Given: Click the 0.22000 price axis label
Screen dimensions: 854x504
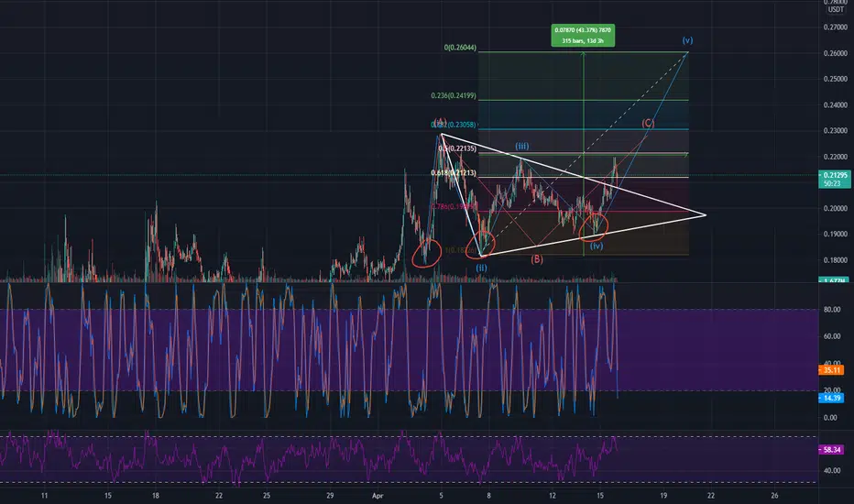Looking at the screenshot, I should pyautogui.click(x=836, y=157).
